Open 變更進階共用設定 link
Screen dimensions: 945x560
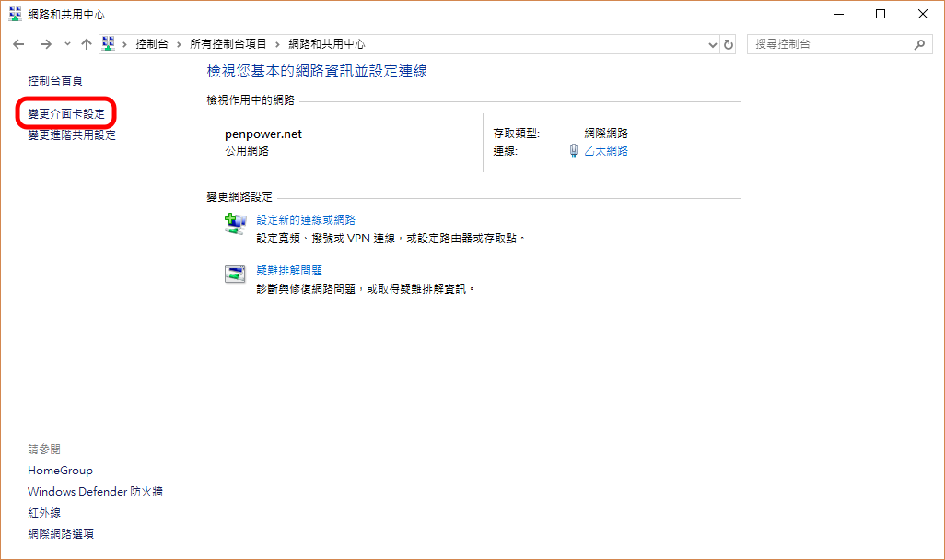tap(72, 135)
